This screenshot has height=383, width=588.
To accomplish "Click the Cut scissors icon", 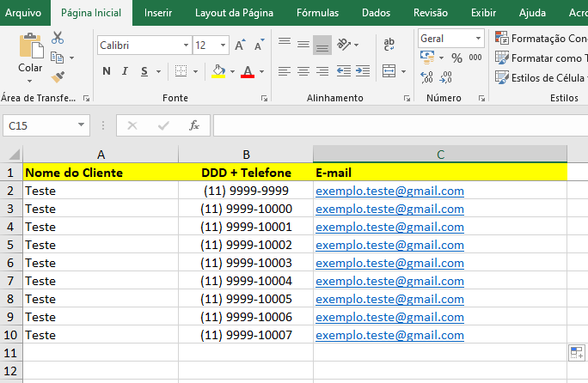I will tap(58, 38).
